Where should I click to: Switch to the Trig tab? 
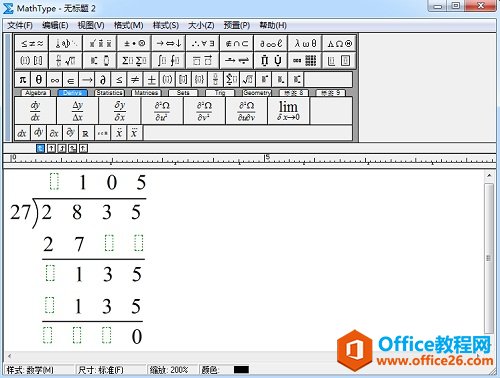click(220, 93)
